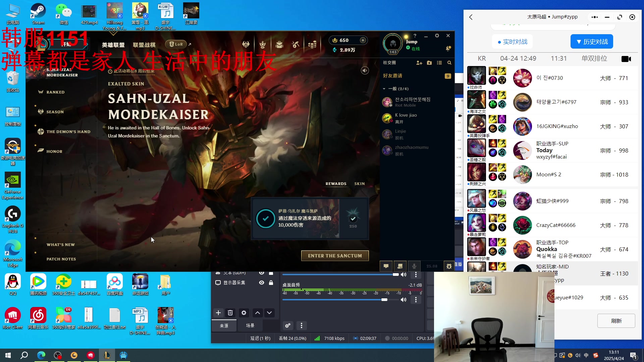Screen dimensions: 644x362
Task: Toggle the splash art sound button
Action: (x=365, y=70)
